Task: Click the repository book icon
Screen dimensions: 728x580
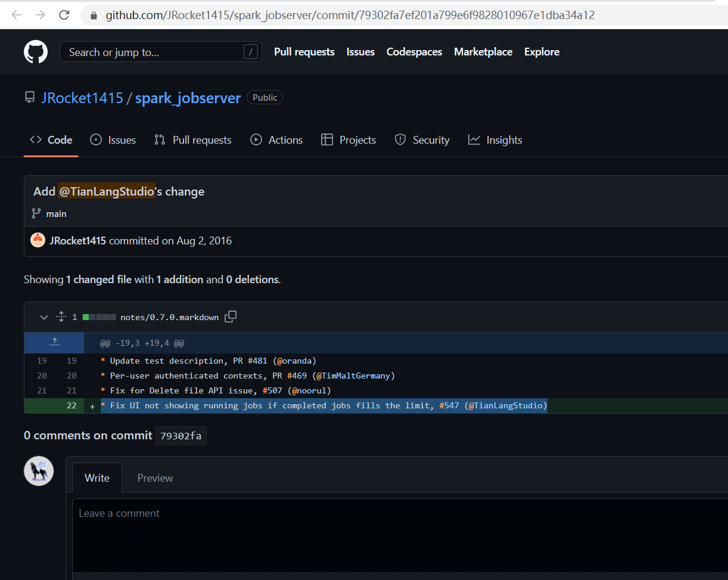Action: tap(30, 98)
